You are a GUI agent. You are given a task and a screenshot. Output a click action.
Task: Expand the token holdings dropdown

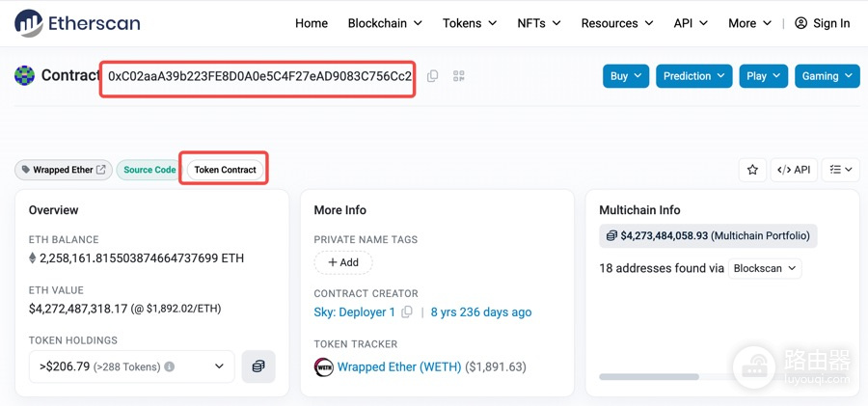[132, 366]
